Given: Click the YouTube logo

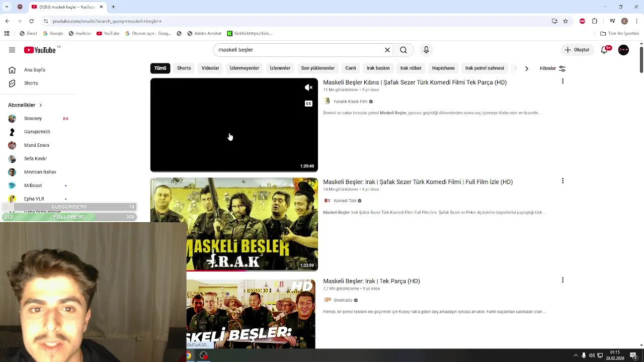Looking at the screenshot, I should coord(39,50).
